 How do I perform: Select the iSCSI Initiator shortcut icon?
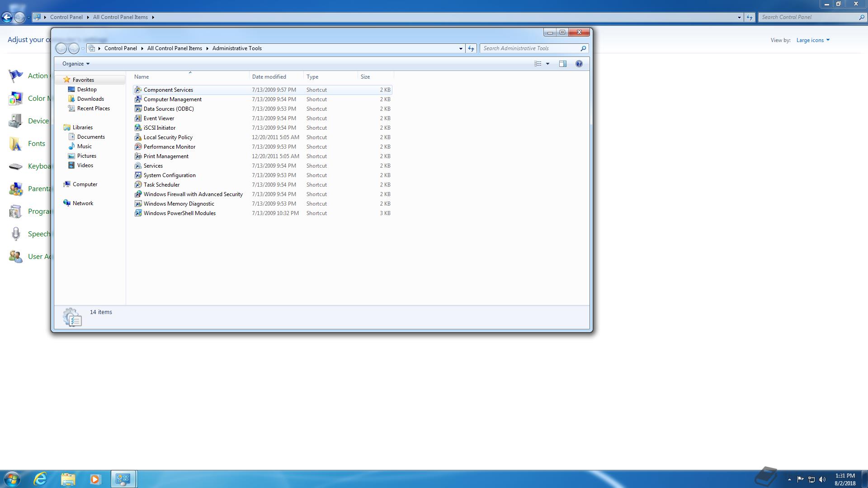click(138, 128)
